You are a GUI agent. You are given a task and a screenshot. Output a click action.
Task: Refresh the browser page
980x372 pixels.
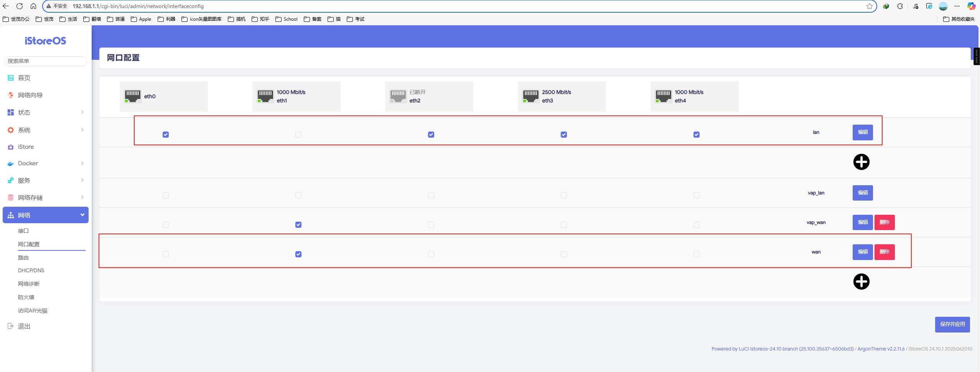click(x=20, y=6)
